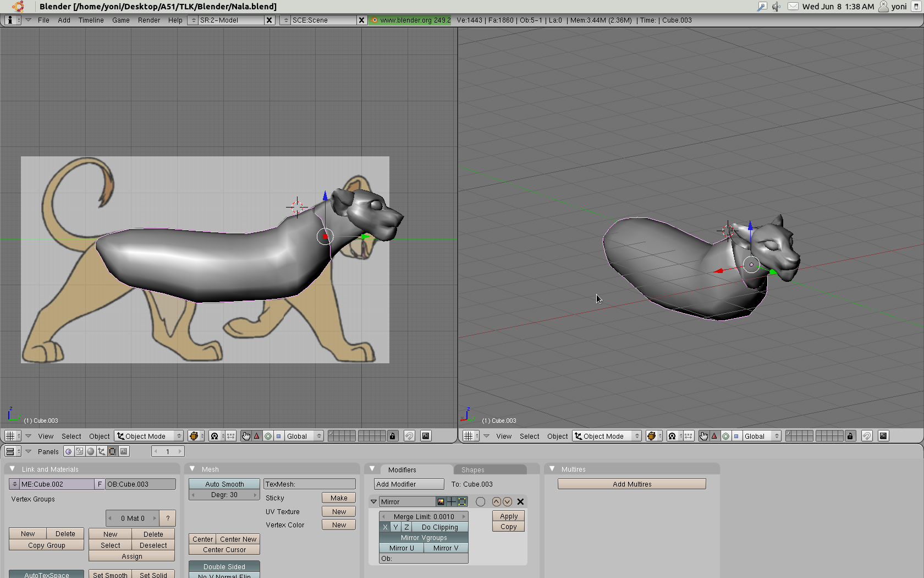924x578 pixels.
Task: Click the render image icon in left viewport header
Action: click(426, 436)
